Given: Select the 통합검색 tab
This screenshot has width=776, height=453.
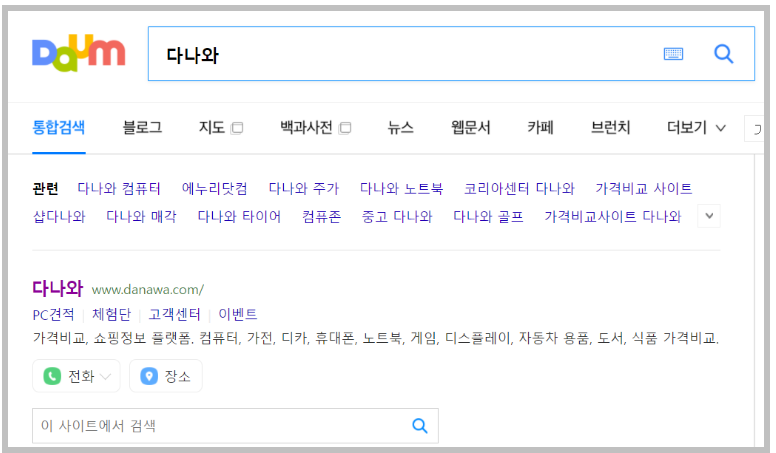Looking at the screenshot, I should tap(58, 128).
